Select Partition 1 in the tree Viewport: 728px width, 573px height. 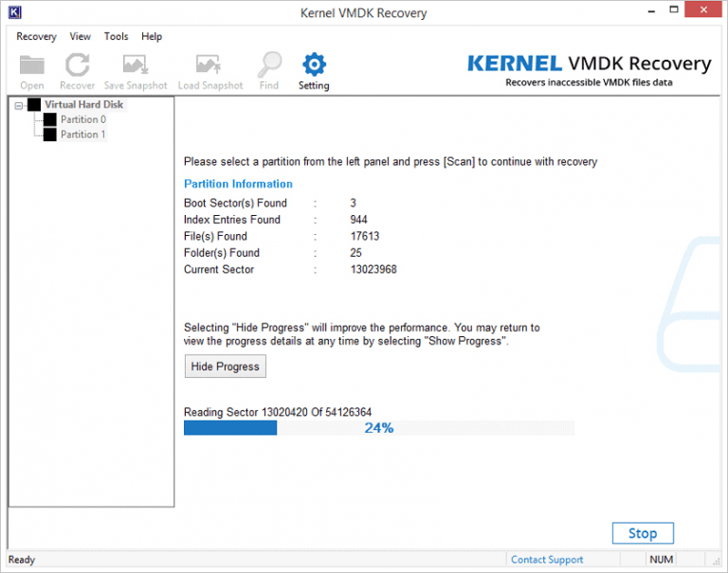tap(82, 134)
